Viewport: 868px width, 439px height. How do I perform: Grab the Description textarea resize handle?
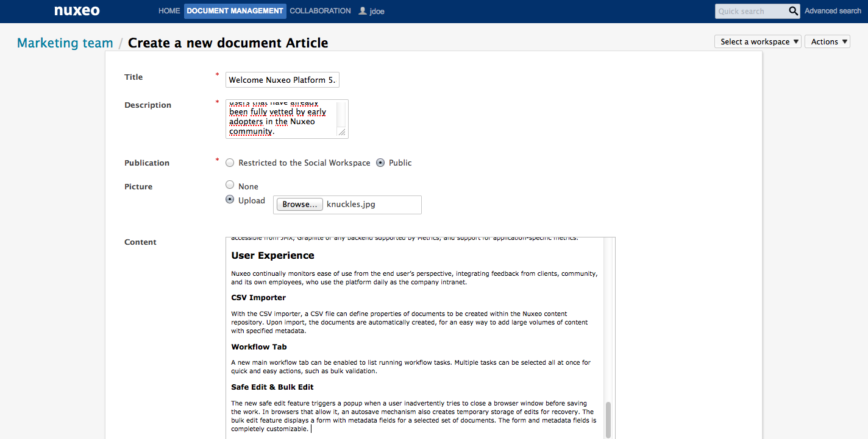click(341, 132)
